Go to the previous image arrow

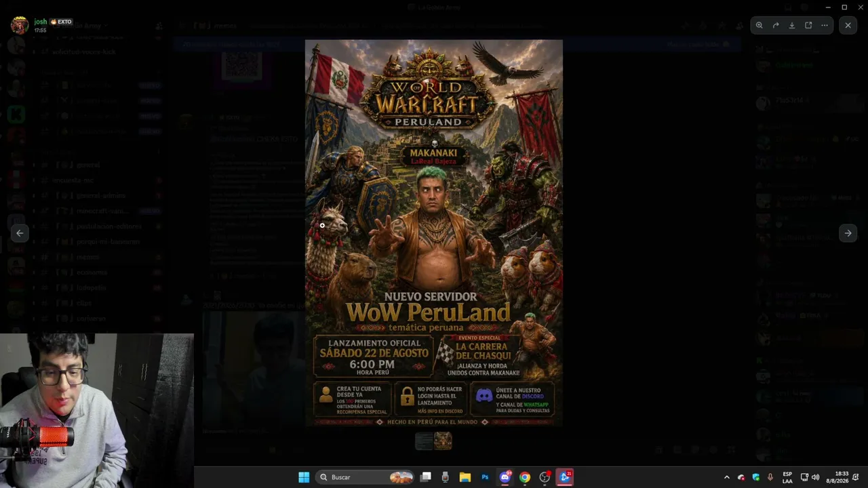pyautogui.click(x=20, y=233)
